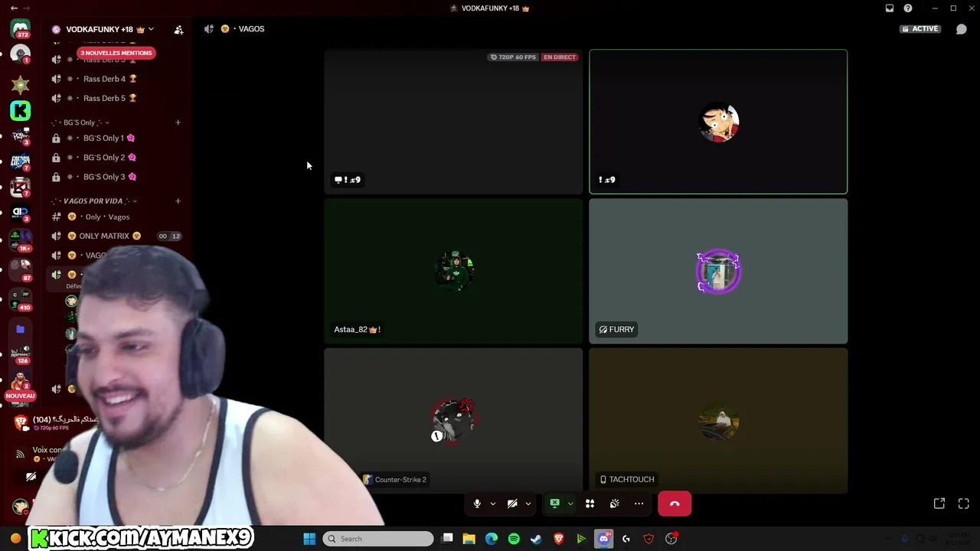Add channel to BG'S Only category
This screenshot has height=551, width=980.
pyautogui.click(x=178, y=122)
